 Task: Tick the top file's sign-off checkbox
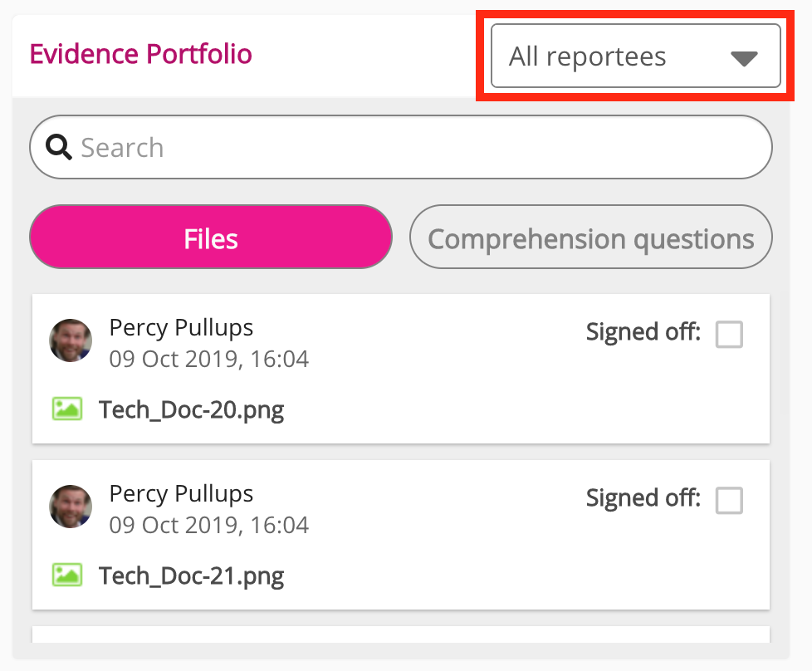[729, 335]
